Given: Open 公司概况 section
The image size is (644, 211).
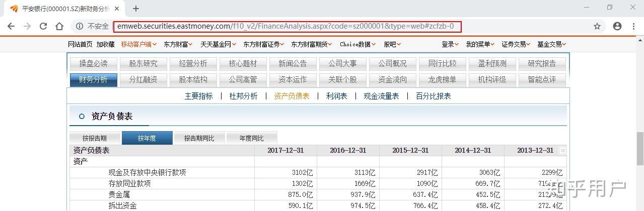Looking at the screenshot, I should (x=392, y=64).
